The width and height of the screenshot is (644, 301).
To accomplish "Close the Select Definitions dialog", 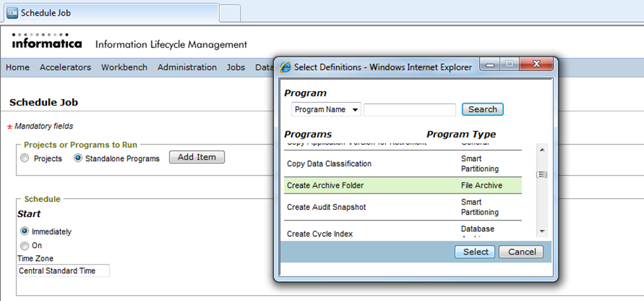I will pos(536,64).
